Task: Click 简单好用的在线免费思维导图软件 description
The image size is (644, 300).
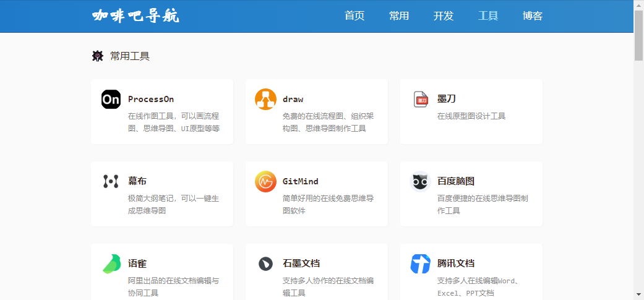Action: [328, 204]
